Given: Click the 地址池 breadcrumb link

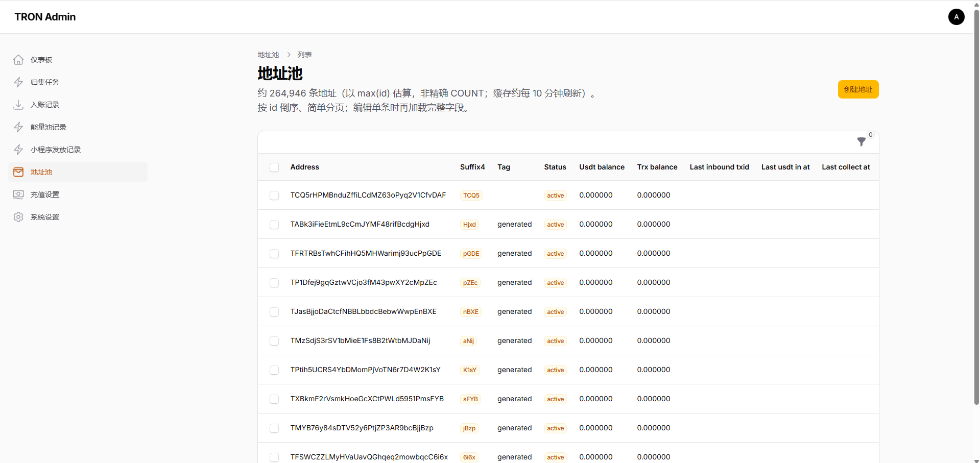Looking at the screenshot, I should pos(268,55).
